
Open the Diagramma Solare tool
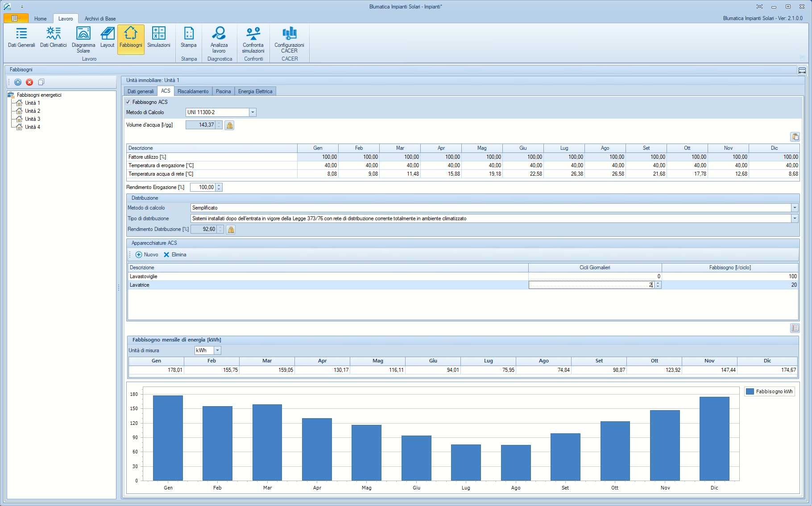point(83,38)
